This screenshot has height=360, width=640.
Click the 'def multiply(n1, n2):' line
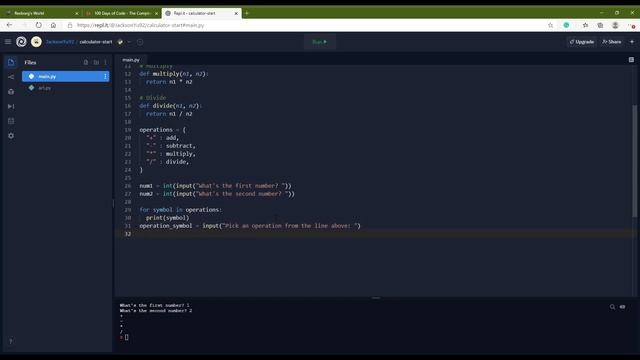point(174,74)
